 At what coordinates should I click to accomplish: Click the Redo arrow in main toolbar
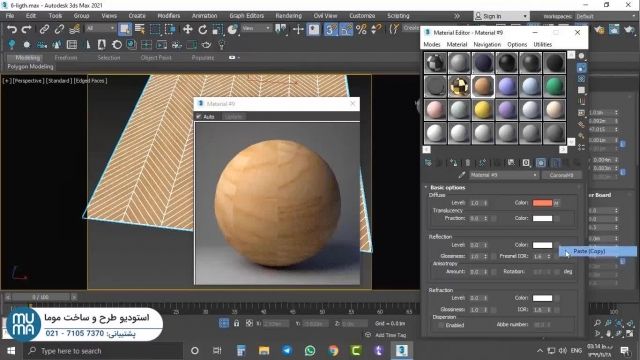point(27,29)
